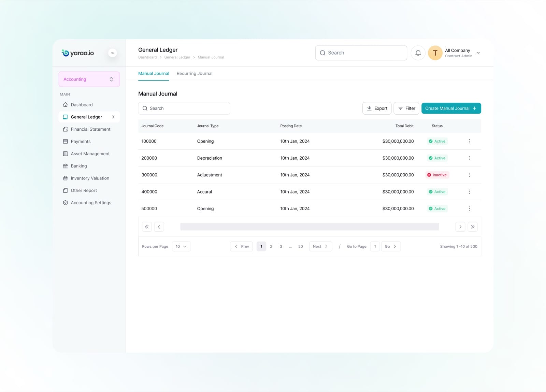Open Other Report in the sidebar
The height and width of the screenshot is (392, 546).
pyautogui.click(x=89, y=190)
